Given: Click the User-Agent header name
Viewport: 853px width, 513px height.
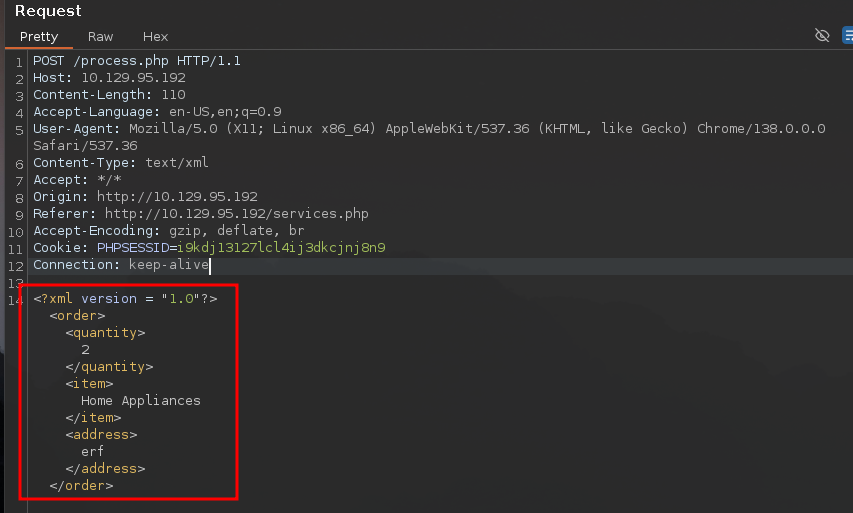Looking at the screenshot, I should (x=76, y=129).
